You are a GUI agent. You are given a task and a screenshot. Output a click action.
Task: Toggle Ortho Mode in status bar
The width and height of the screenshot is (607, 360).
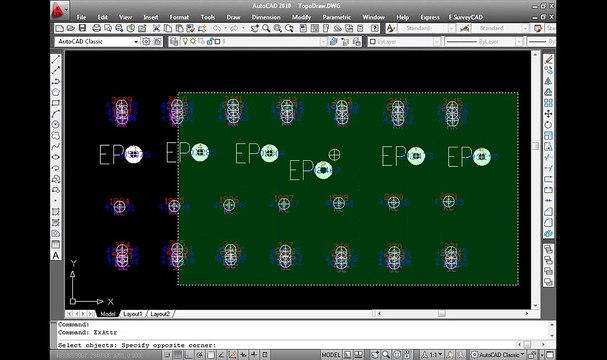coord(189,355)
